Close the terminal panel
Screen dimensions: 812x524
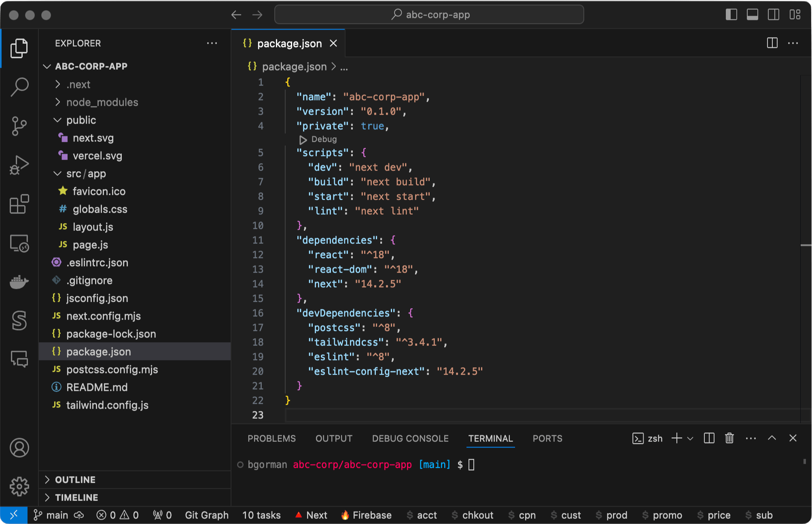tap(793, 438)
